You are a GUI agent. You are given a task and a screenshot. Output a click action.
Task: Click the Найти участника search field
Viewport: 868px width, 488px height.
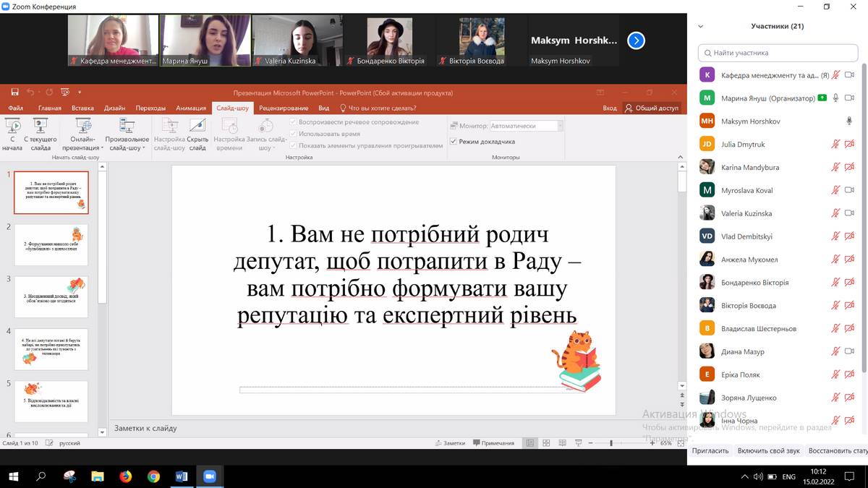(x=778, y=53)
